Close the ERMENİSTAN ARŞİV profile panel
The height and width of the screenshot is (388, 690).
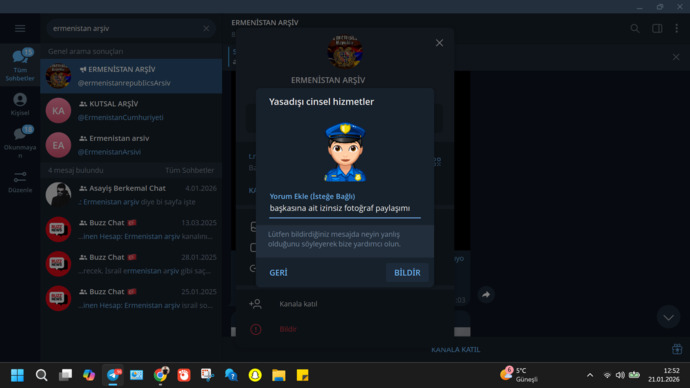click(x=439, y=43)
